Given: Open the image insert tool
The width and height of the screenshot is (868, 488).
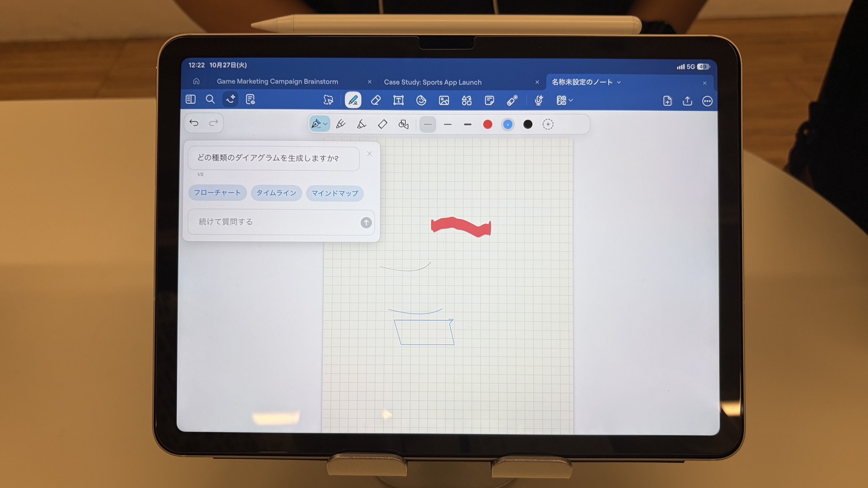Looking at the screenshot, I should coord(444,101).
